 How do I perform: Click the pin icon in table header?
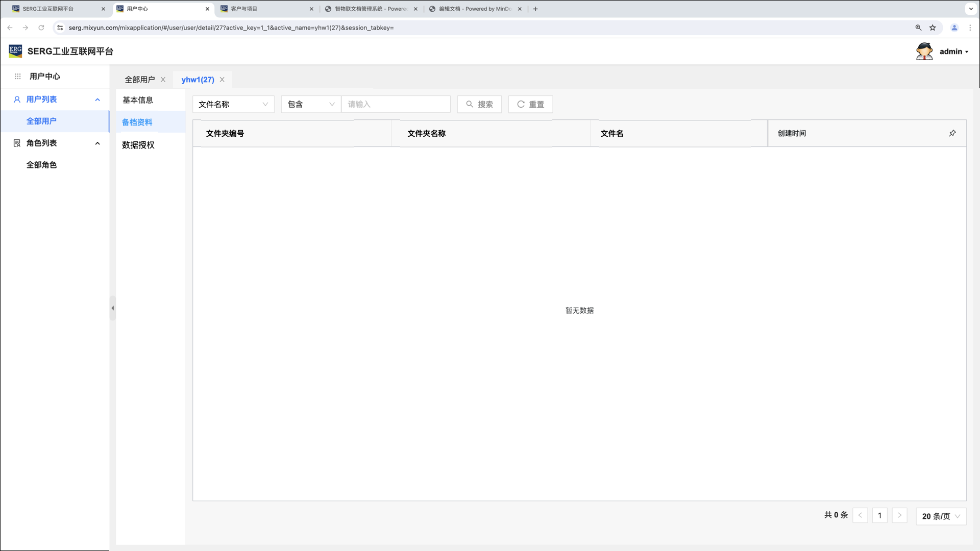[952, 133]
